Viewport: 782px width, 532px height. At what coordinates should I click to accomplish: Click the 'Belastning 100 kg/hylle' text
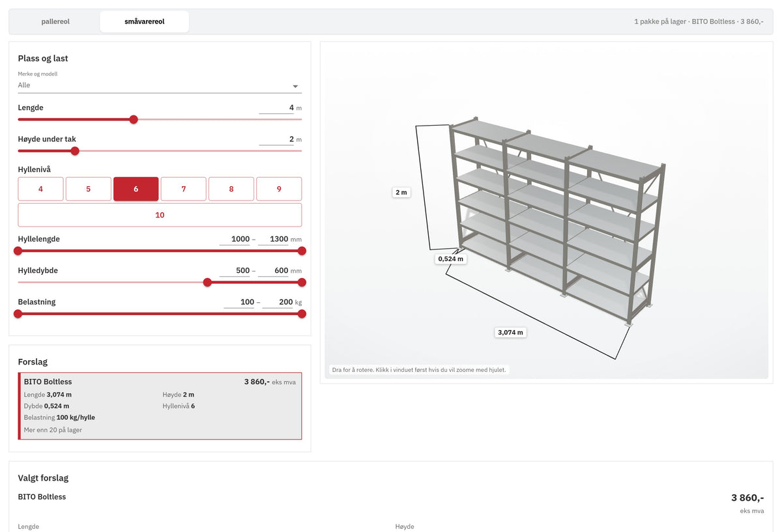(x=59, y=417)
